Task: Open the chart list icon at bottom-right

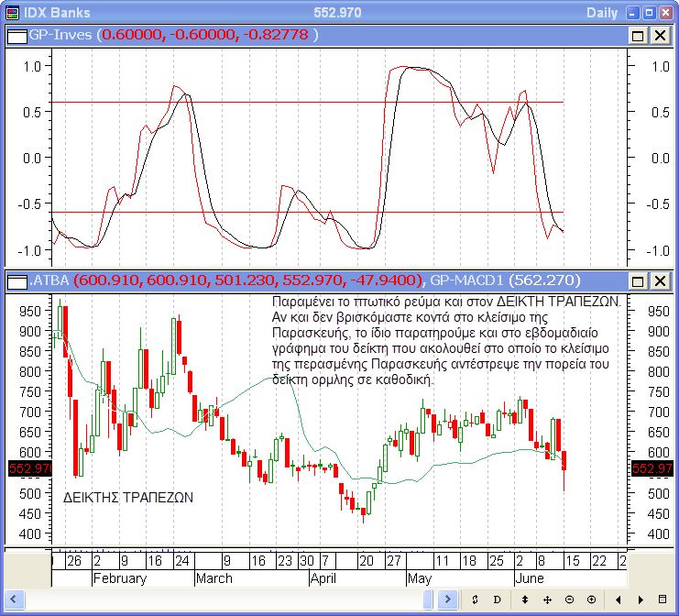Action: 663,599
